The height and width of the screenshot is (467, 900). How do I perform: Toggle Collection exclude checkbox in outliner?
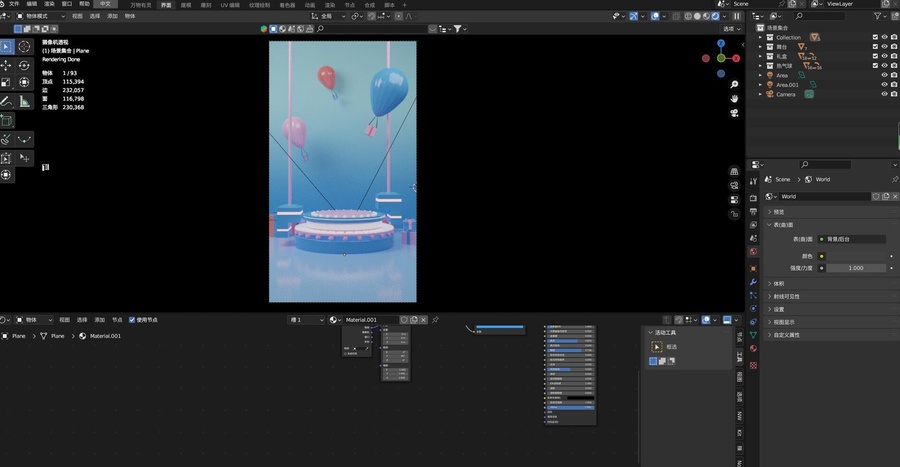875,37
